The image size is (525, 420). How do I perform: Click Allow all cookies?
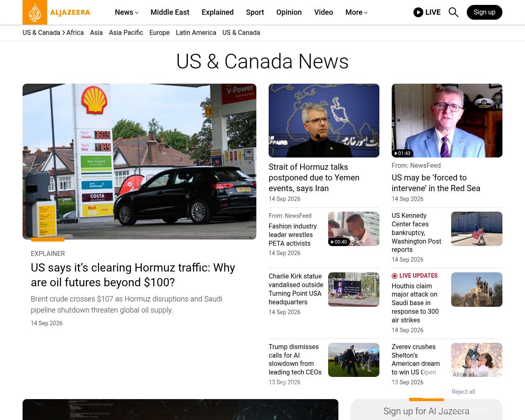(x=463, y=374)
